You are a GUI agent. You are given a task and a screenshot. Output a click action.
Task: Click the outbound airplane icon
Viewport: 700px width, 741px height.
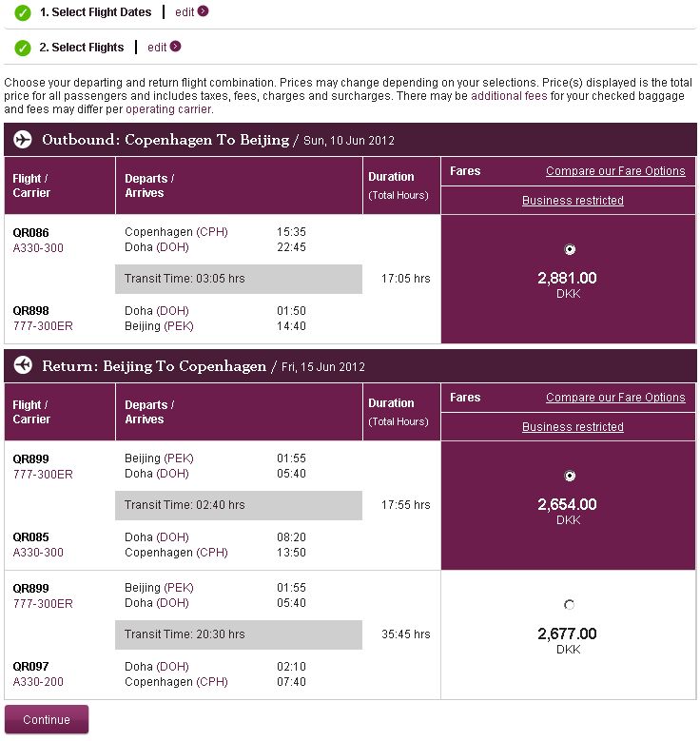(23, 140)
